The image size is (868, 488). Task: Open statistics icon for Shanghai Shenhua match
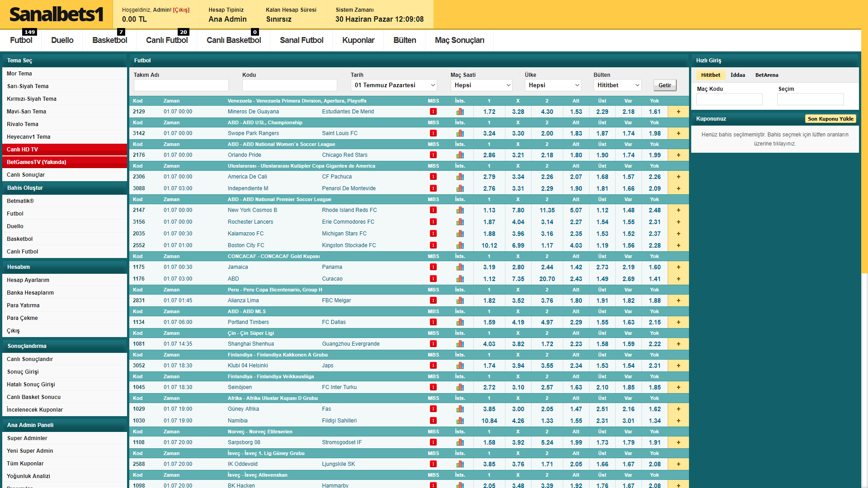coord(460,344)
